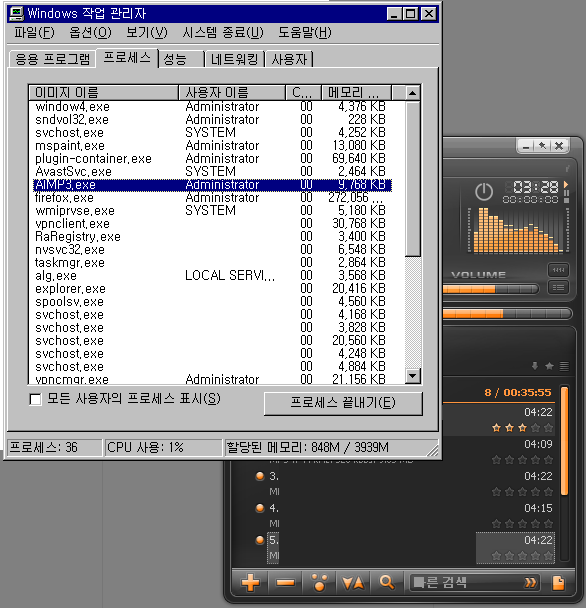Image resolution: width=586 pixels, height=608 pixels.
Task: Open the AIMP equalizer button
Action: coord(558,270)
